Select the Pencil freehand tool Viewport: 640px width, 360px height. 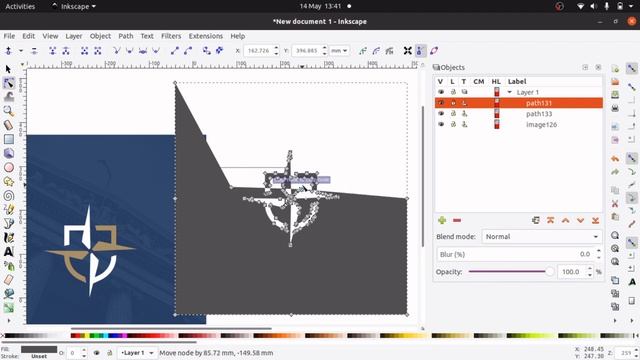8,209
